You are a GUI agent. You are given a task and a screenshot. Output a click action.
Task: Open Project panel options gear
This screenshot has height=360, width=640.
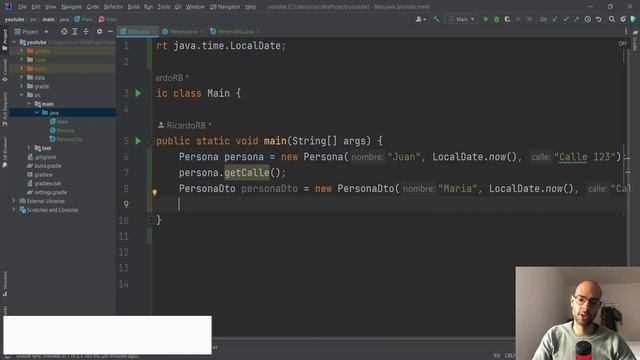(99, 31)
